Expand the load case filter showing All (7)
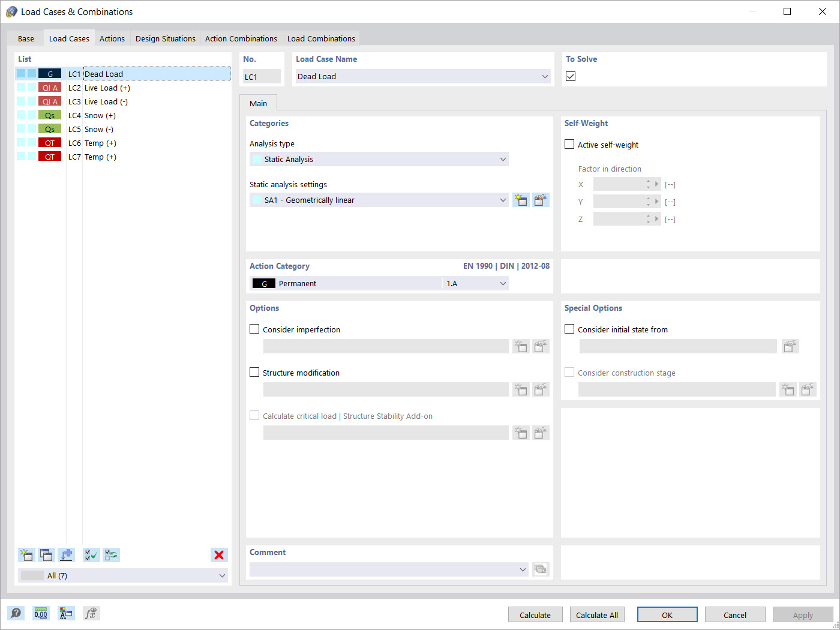The height and width of the screenshot is (630, 840). [223, 575]
